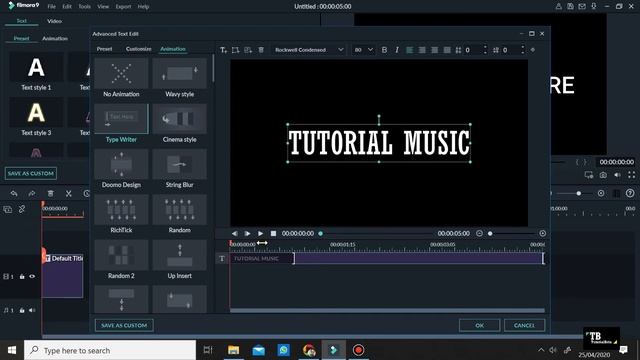Add a new text box with the T+ icon
This screenshot has height=360, width=640.
click(223, 50)
